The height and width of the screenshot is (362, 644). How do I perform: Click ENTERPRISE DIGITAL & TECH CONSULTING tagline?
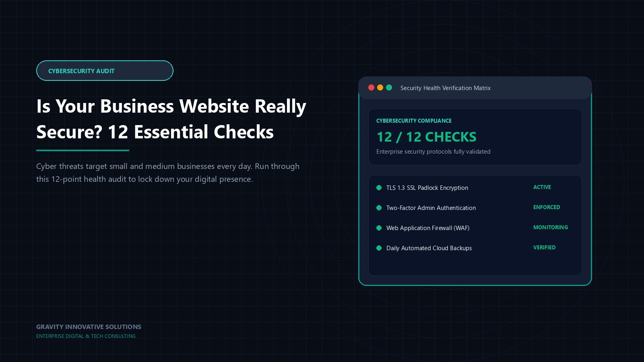click(x=86, y=336)
